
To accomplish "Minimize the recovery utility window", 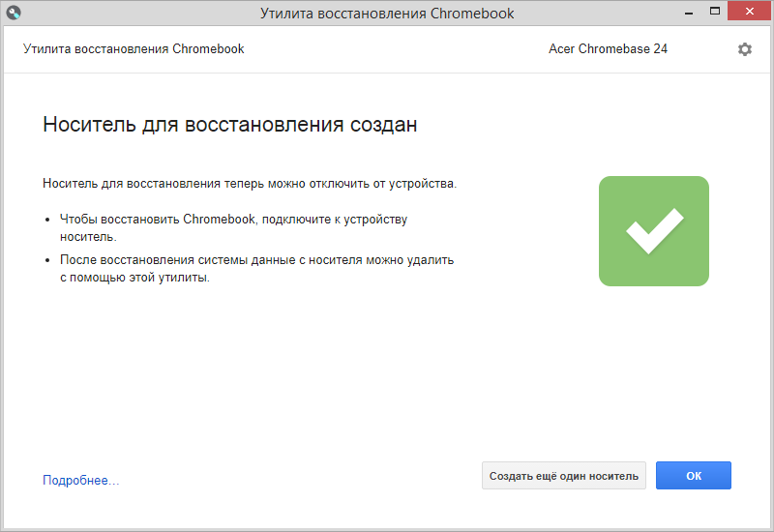I will coord(689,13).
